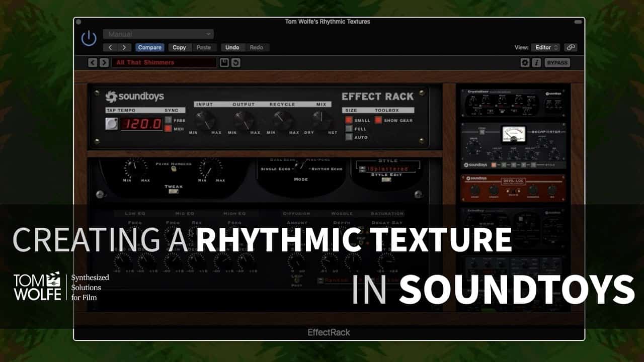Viewport: 644px width, 362px height.
Task: Click the Redo button
Action: 257,48
